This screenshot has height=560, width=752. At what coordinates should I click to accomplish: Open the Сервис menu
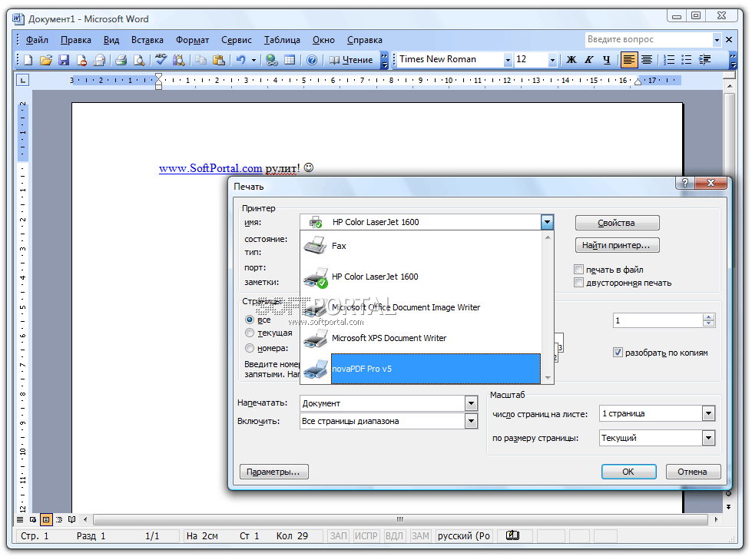236,40
